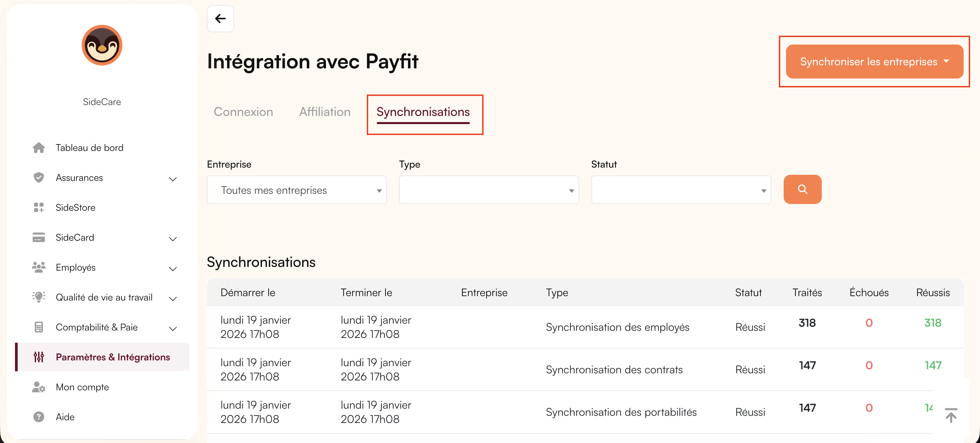Click the Employés people icon

(x=38, y=267)
